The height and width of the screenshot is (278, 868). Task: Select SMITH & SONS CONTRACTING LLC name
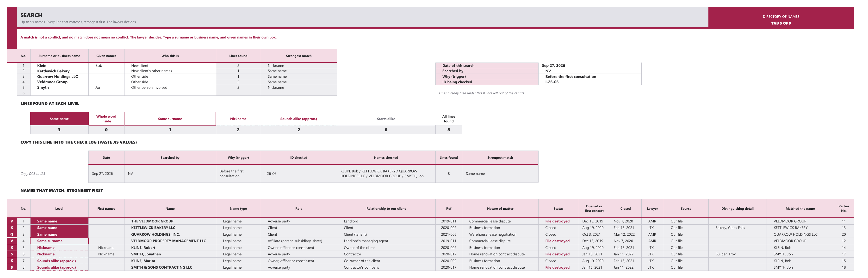170,267
